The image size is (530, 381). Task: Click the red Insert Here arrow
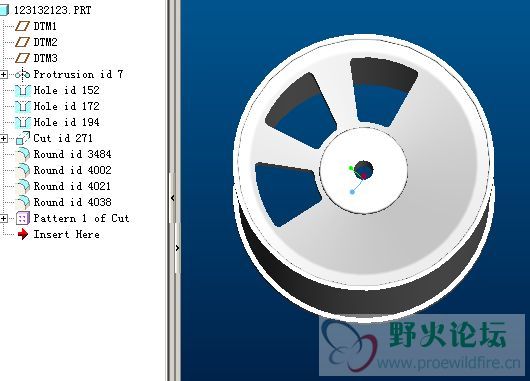23,234
